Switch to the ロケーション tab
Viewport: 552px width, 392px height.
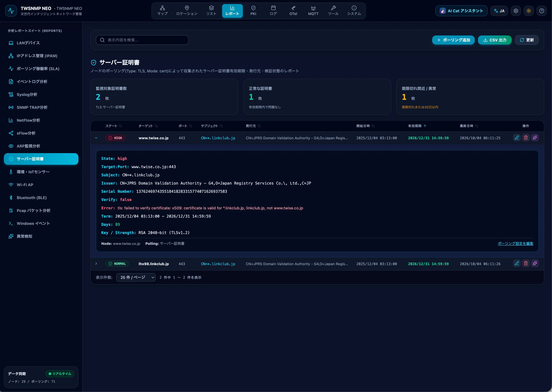pyautogui.click(x=187, y=11)
